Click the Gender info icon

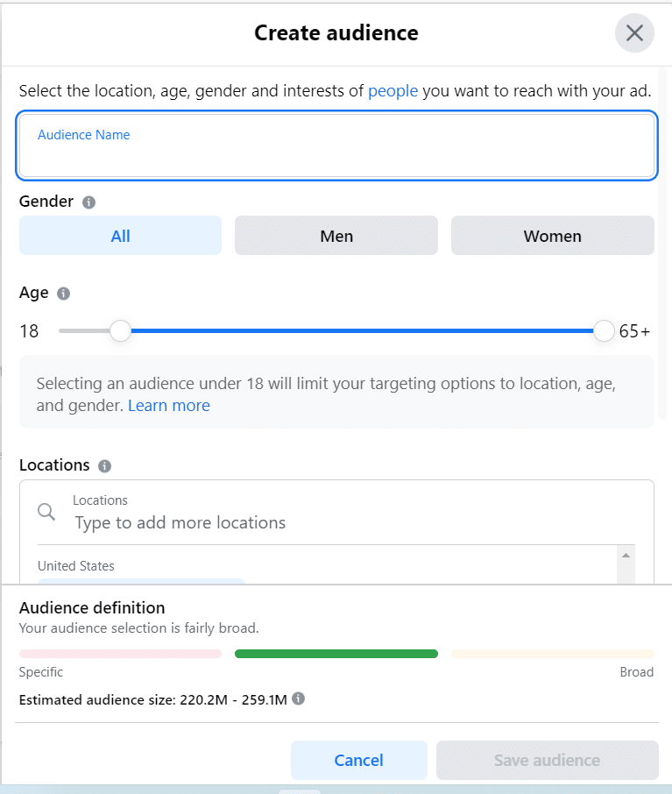[x=88, y=202]
